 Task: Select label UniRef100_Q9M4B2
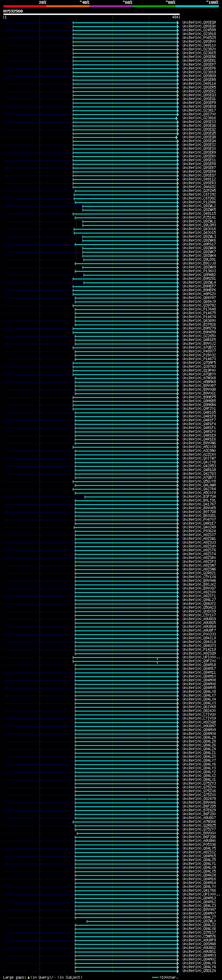point(199,275)
